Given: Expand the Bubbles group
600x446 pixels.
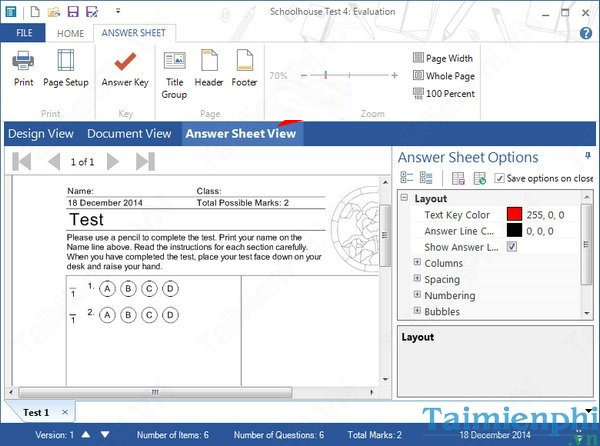Looking at the screenshot, I should pyautogui.click(x=417, y=311).
